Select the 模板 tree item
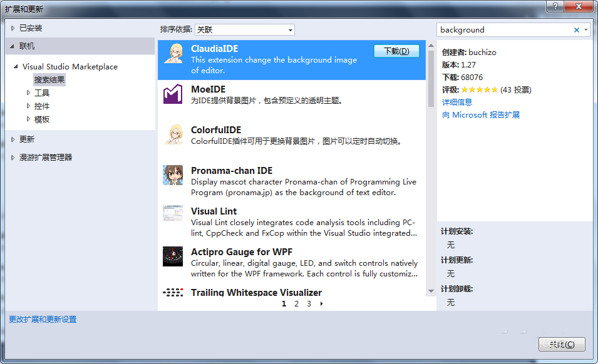 pos(42,119)
